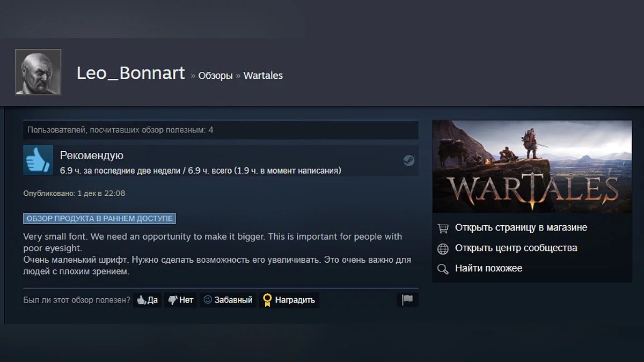Open Открыть центр сообщества link

tap(516, 248)
